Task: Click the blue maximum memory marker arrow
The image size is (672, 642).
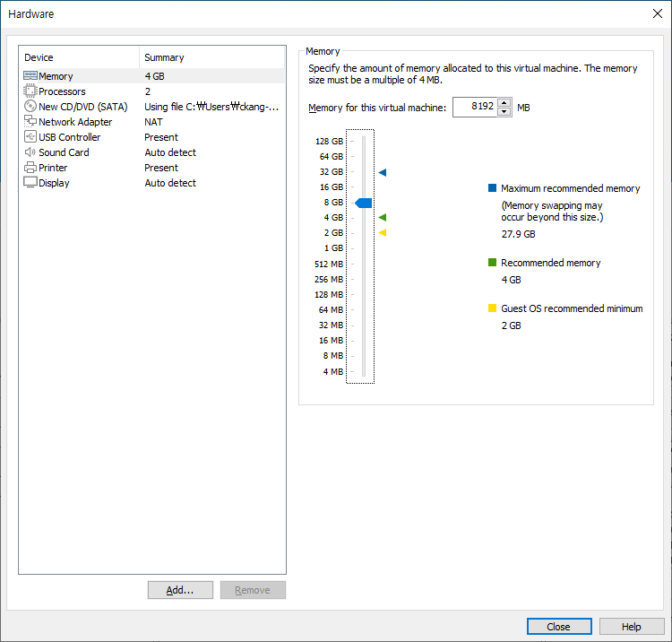Action: click(383, 172)
